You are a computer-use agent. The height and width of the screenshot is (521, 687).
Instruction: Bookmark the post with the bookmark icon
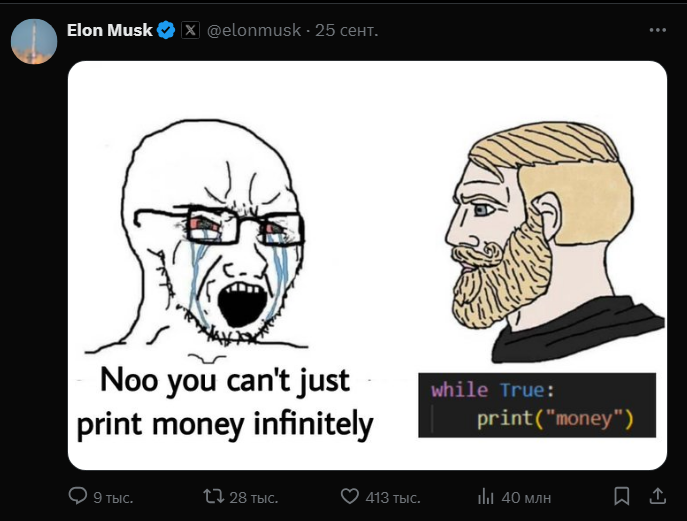(x=621, y=496)
